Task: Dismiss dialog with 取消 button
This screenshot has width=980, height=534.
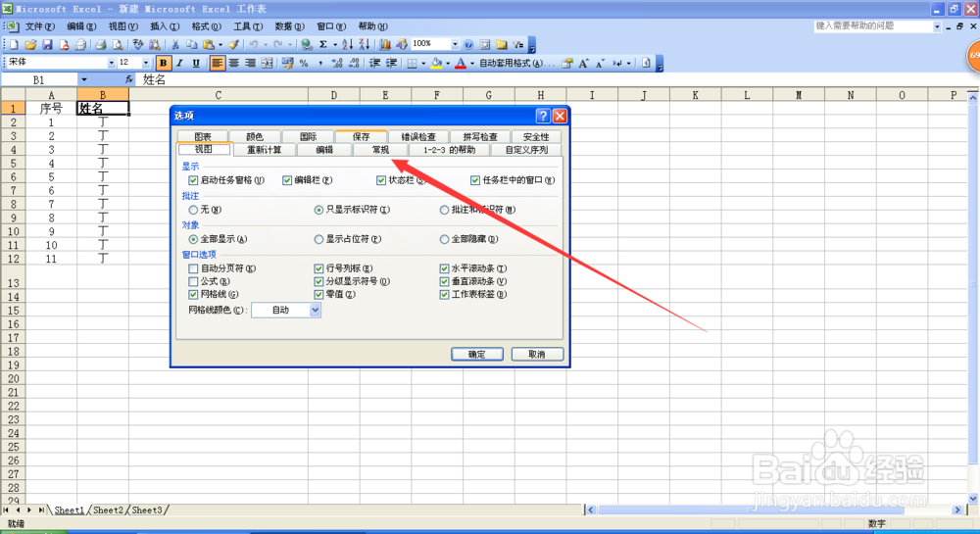Action: click(x=537, y=354)
